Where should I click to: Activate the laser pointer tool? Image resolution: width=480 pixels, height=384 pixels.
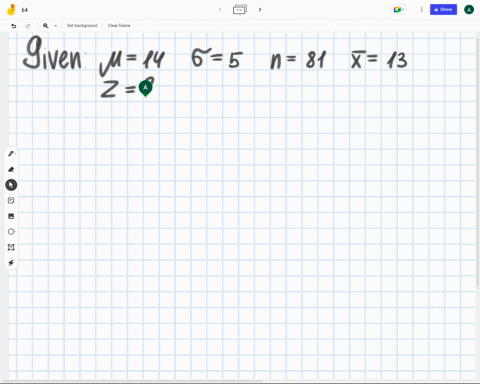(11, 263)
